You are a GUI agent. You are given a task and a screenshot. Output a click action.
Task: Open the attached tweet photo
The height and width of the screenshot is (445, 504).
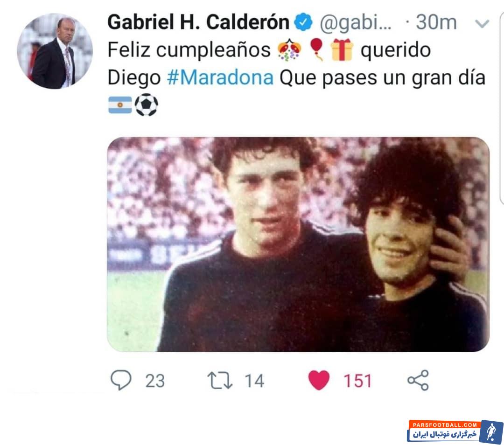[298, 244]
